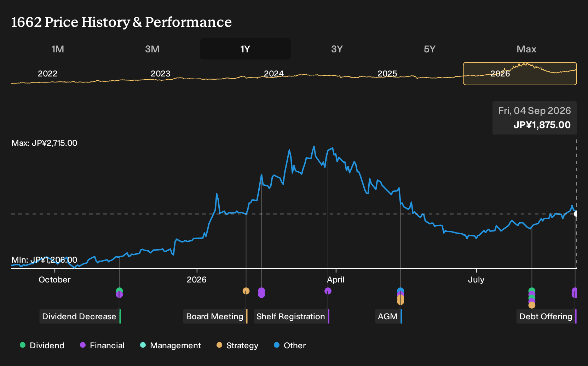Open the AGM event label

tap(388, 316)
